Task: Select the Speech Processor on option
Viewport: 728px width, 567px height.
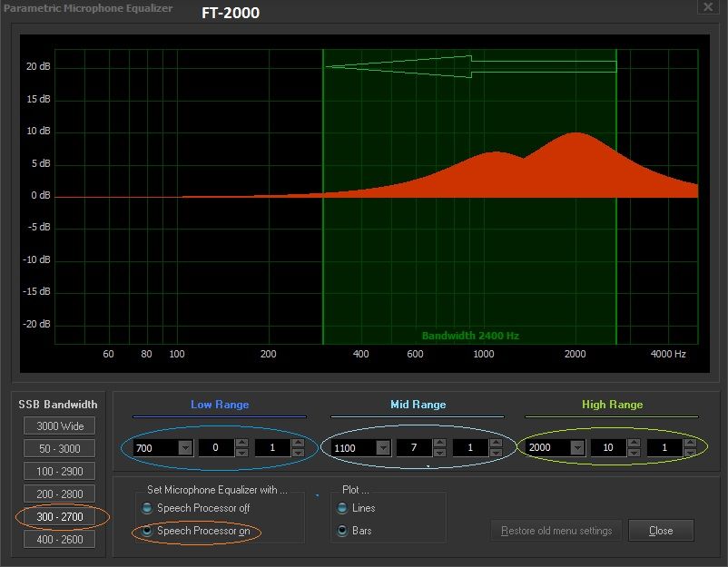Action: pyautogui.click(x=196, y=531)
